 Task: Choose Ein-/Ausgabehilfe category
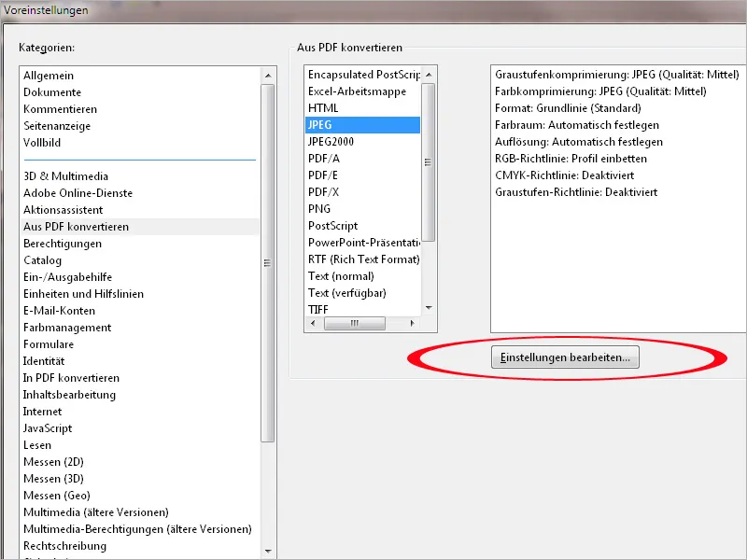[67, 276]
